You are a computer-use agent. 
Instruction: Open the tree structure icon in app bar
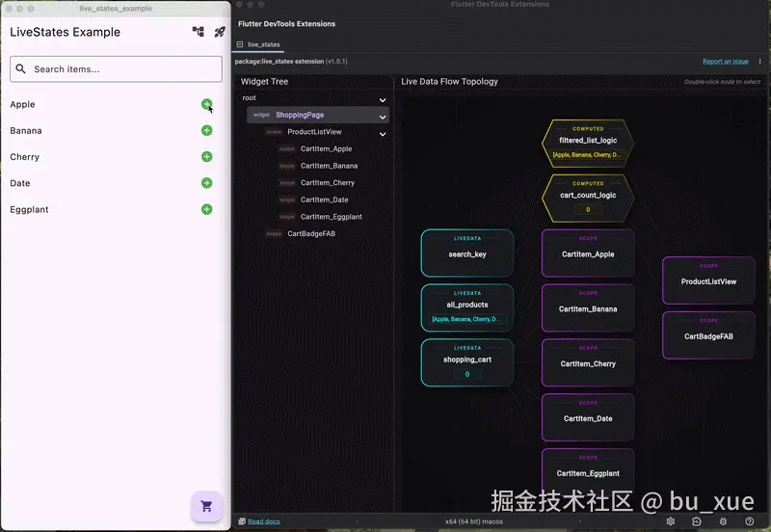point(199,32)
